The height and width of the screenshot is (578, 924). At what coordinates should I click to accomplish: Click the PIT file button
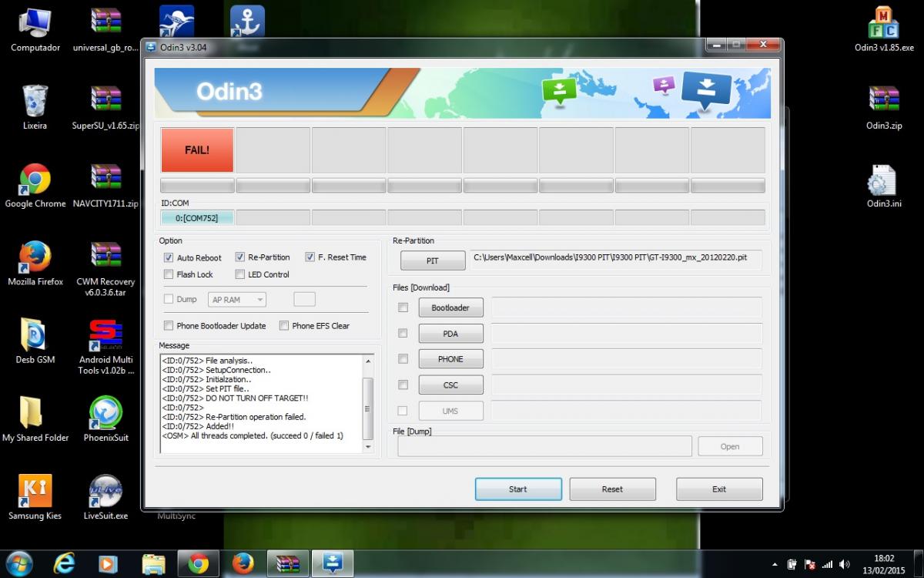click(433, 260)
